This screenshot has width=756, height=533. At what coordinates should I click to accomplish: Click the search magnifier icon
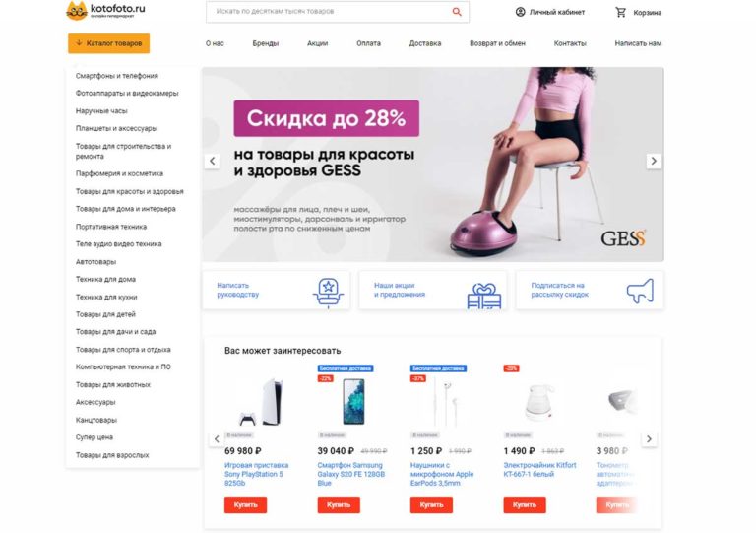(457, 12)
